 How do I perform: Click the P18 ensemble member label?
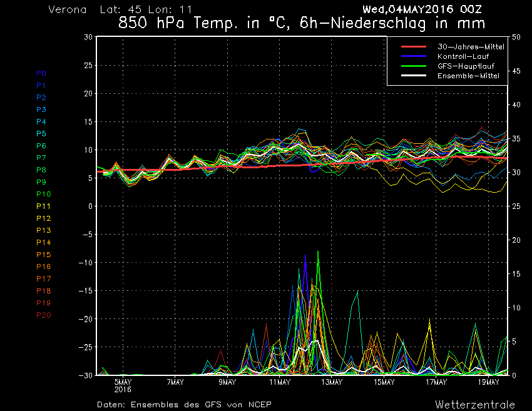pyautogui.click(x=43, y=291)
